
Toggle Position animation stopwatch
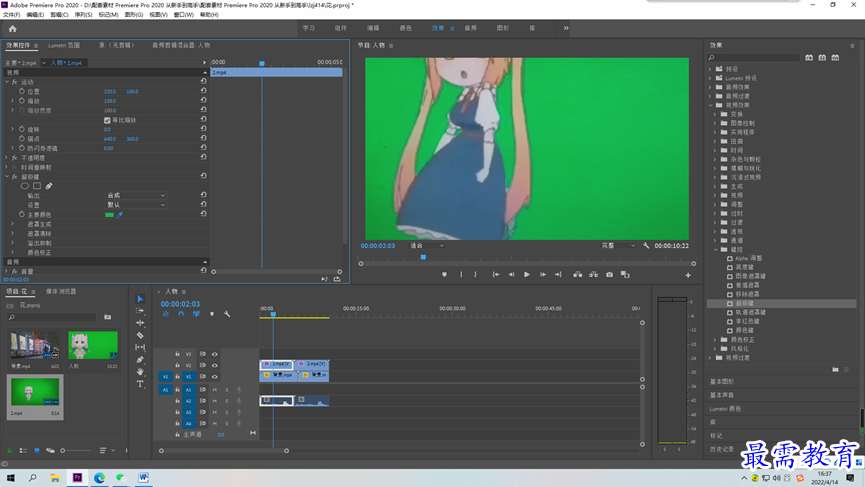[22, 91]
